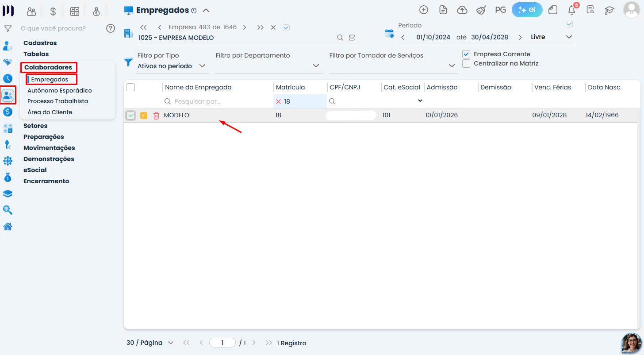The width and height of the screenshot is (644, 355).
Task: Click the envelope icon next to company name
Action: tap(352, 38)
